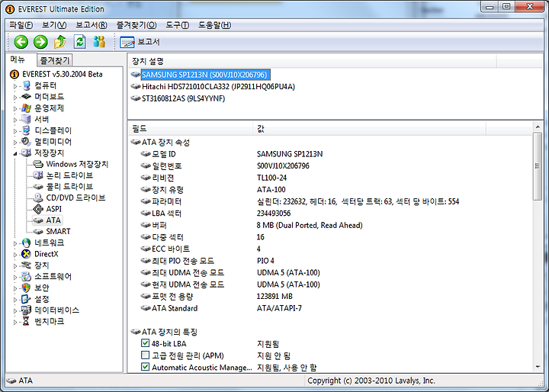Select the 서버 icon in the tree
Screen dimensions: 549x392
[x=26, y=119]
